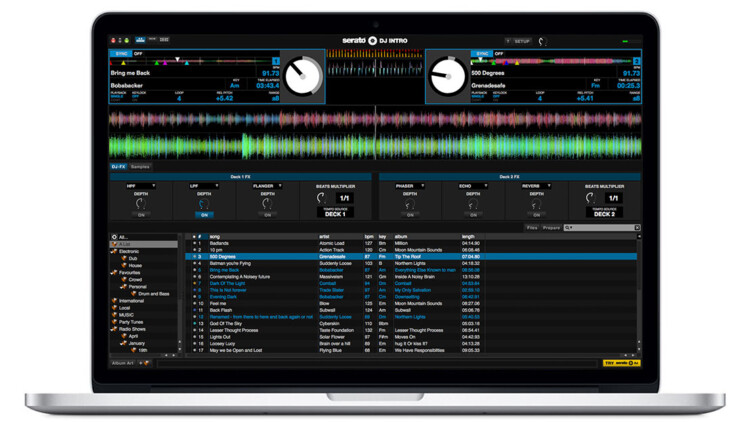Open the LPF effect dropdown
The height and width of the screenshot is (422, 750).
click(x=204, y=186)
